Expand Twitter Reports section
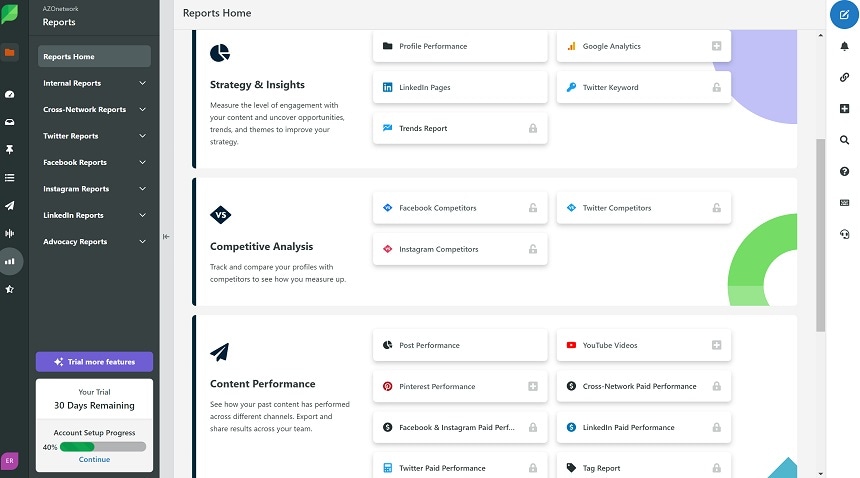This screenshot has height=478, width=860. pyautogui.click(x=94, y=136)
